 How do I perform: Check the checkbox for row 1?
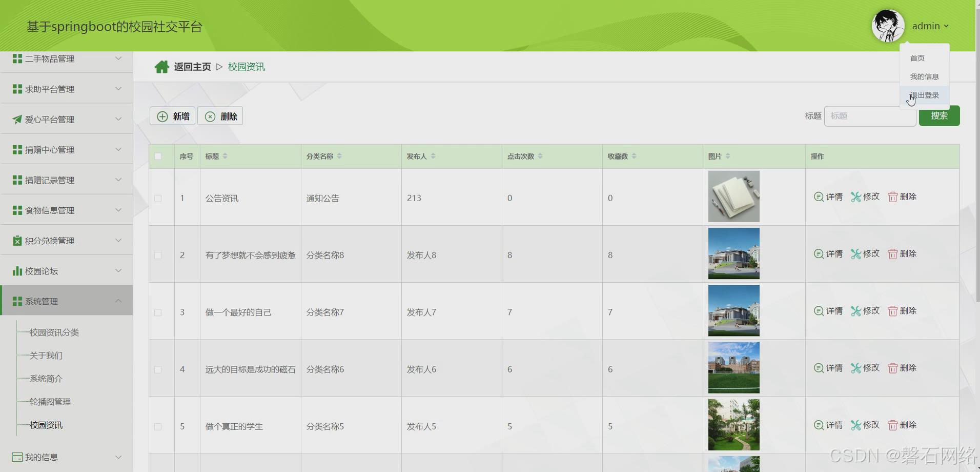[158, 198]
